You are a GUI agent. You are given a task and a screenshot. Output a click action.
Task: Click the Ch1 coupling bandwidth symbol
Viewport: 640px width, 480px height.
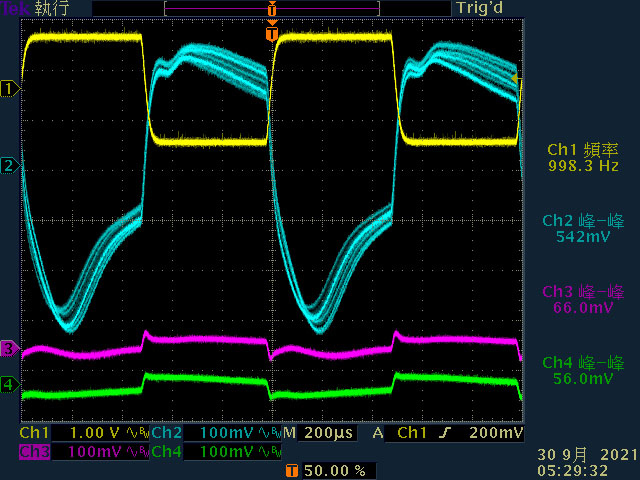(x=138, y=433)
